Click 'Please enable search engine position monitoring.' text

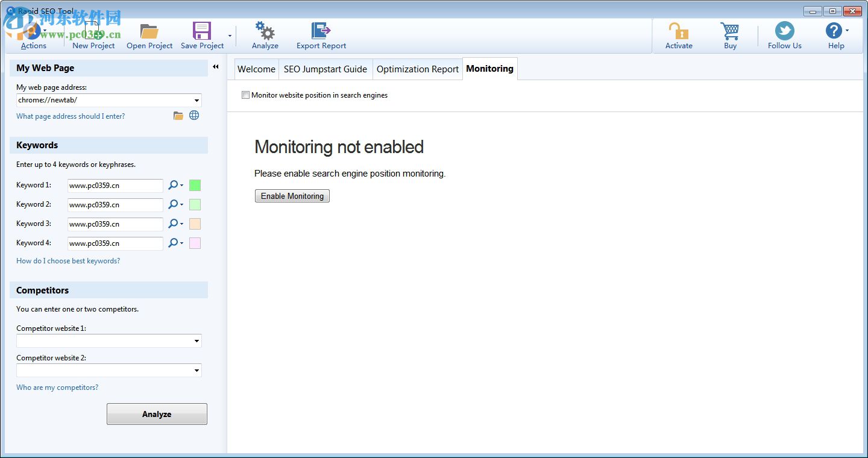[x=350, y=174]
